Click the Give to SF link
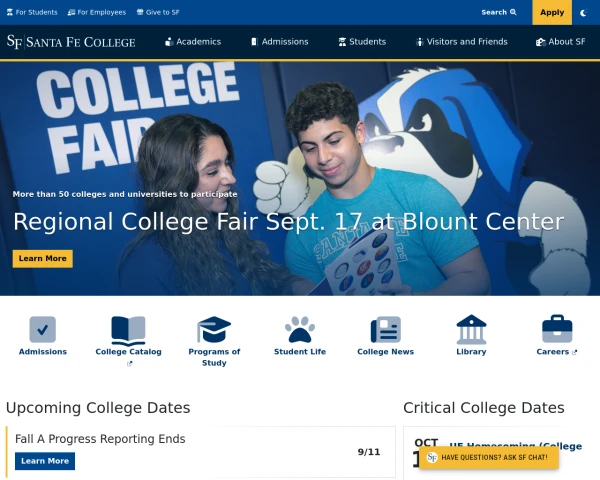Screen dimensions: 600x480 click(159, 13)
